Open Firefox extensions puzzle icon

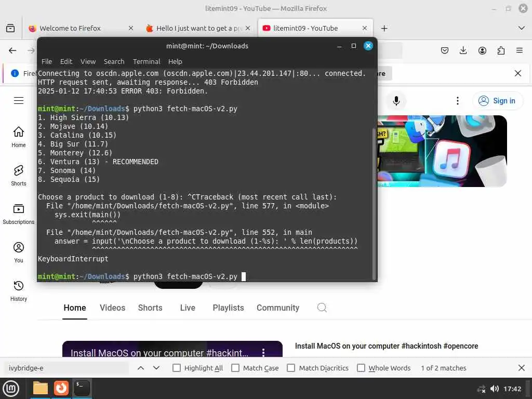[501, 50]
